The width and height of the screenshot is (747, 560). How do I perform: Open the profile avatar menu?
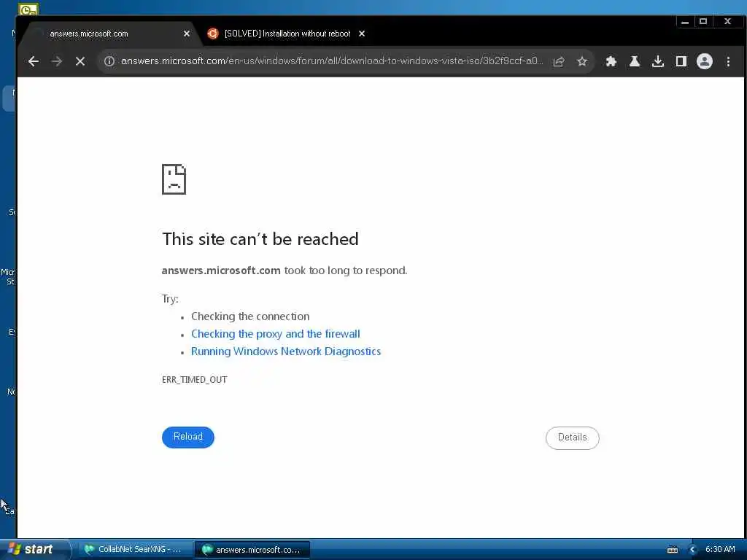coord(705,61)
